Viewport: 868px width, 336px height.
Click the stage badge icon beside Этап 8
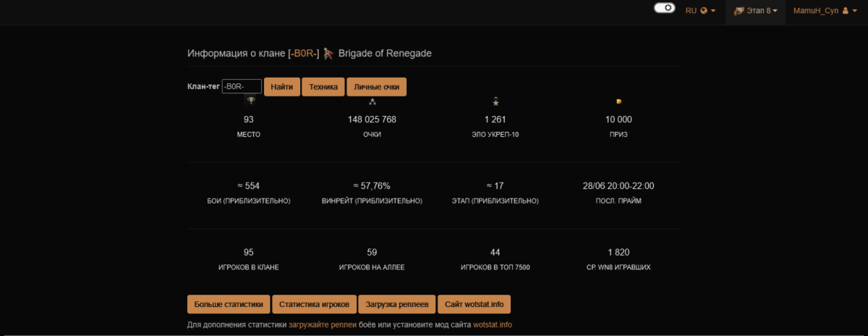[x=739, y=11]
